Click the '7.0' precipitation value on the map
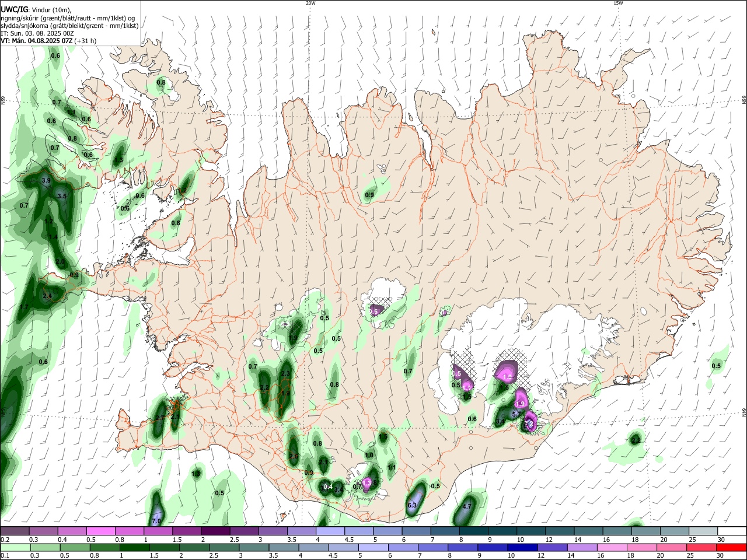Screen dimensions: 747x560 click(x=156, y=521)
